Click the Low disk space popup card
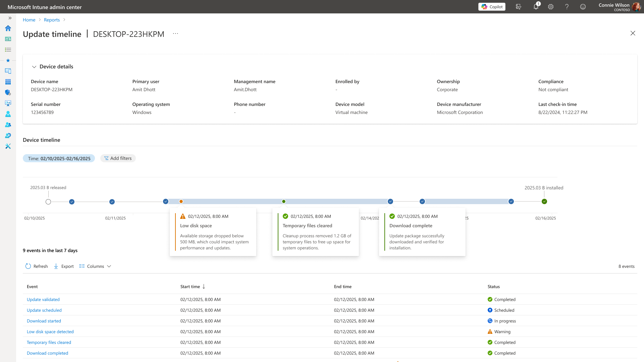This screenshot has width=644, height=362. click(213, 232)
